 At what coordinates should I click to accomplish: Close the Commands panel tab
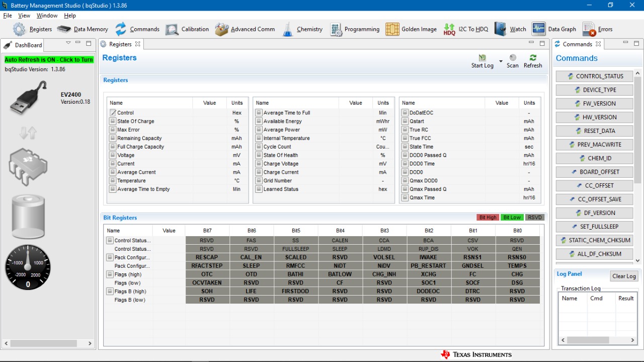coord(598,44)
